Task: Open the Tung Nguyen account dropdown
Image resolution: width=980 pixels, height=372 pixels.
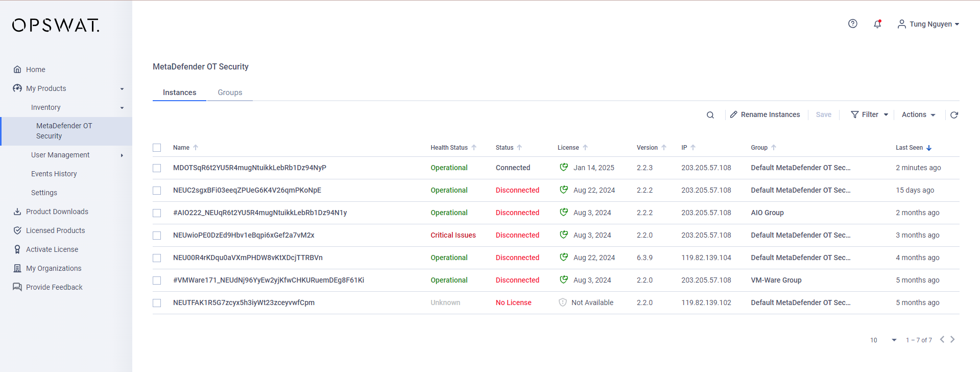Action: [928, 24]
